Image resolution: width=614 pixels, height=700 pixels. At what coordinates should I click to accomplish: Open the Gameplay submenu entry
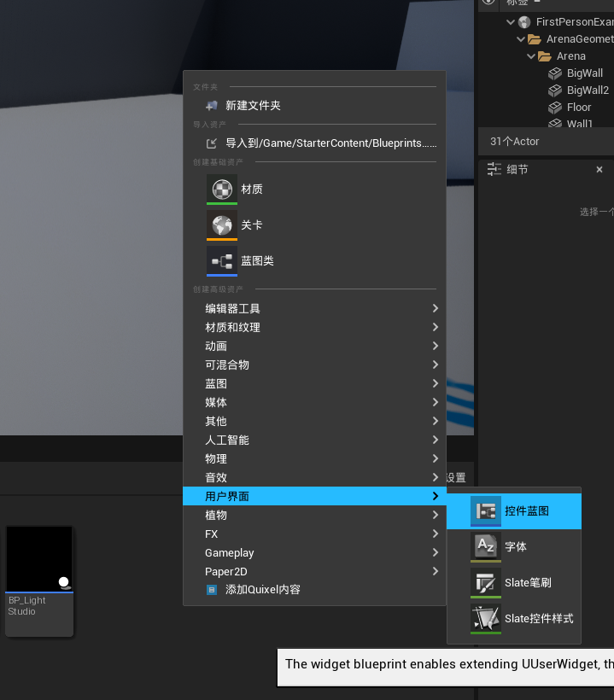coord(230,552)
